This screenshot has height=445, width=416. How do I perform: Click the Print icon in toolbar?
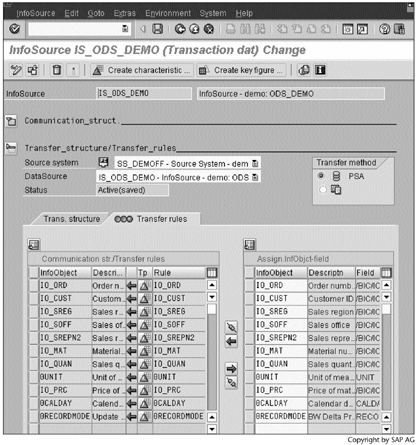(x=231, y=29)
